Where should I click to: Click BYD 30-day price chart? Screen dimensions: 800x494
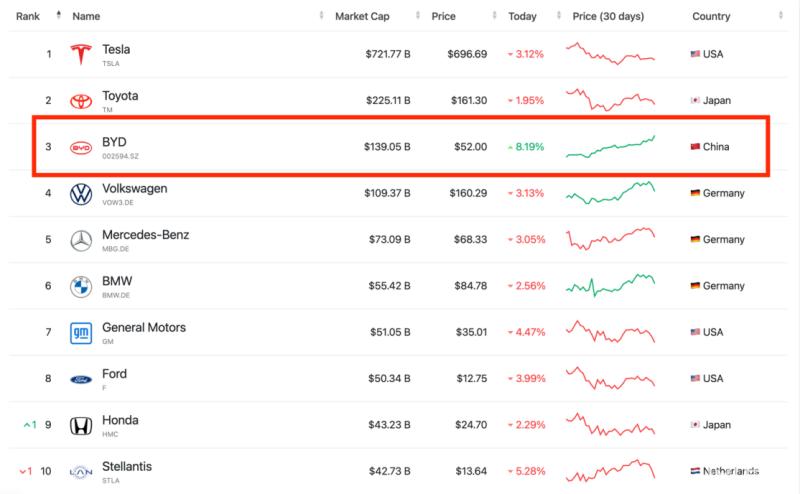(610, 147)
